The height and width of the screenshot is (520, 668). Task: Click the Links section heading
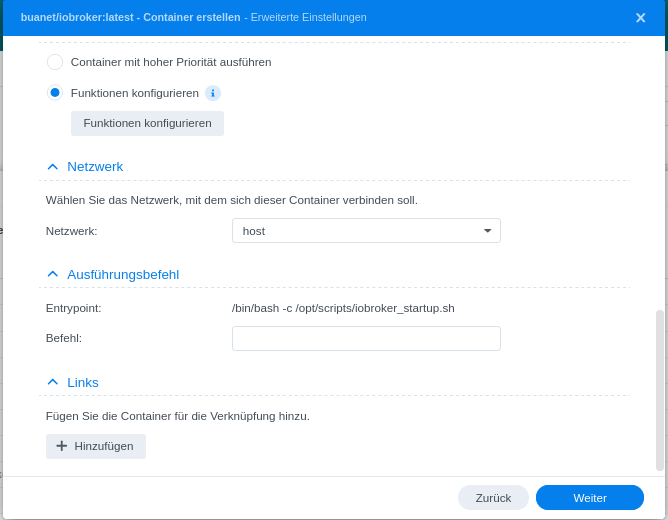(x=83, y=383)
